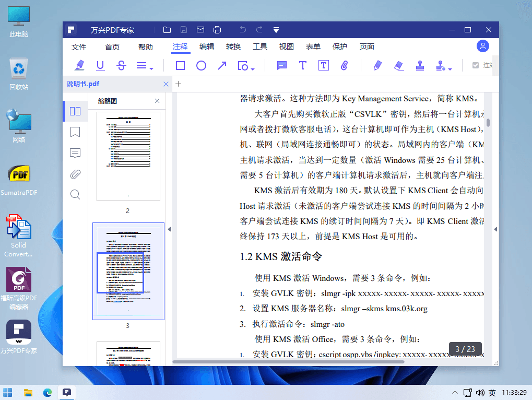This screenshot has height=400, width=532.
Task: Toggle the continuous annotation checkbox
Action: click(475, 65)
